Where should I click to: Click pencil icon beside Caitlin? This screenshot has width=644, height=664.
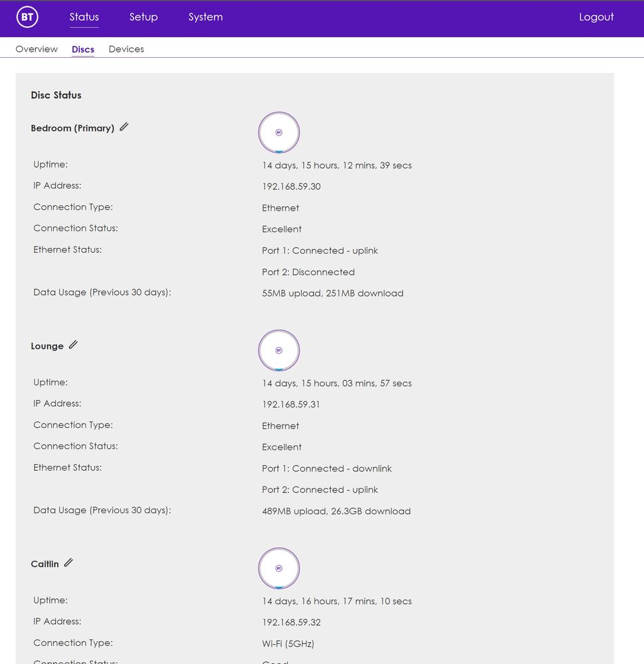tap(68, 563)
